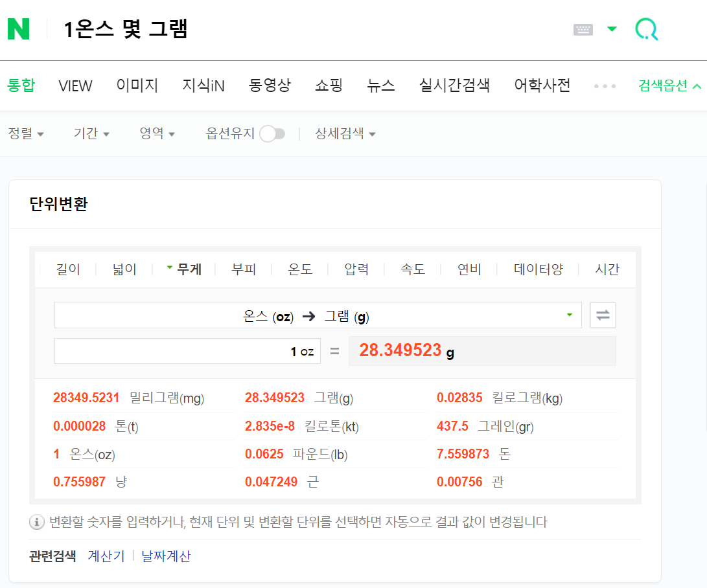This screenshot has height=588, width=707.
Task: Expand the 정렬 sort dropdown
Action: pos(26,134)
